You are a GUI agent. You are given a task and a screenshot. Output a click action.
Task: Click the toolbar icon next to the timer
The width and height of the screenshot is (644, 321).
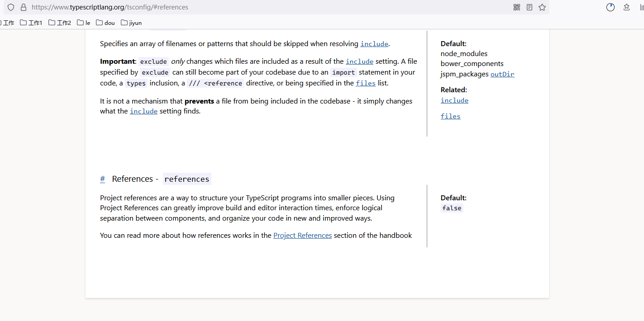627,7
